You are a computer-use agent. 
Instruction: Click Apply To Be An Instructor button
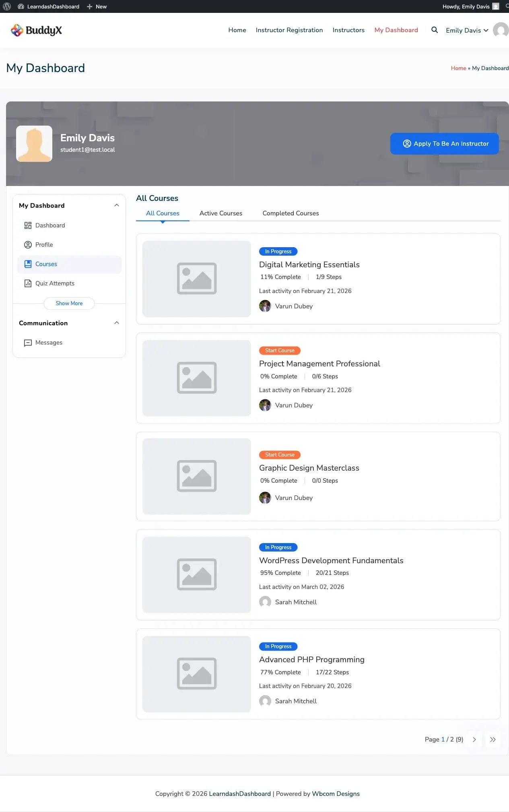445,144
